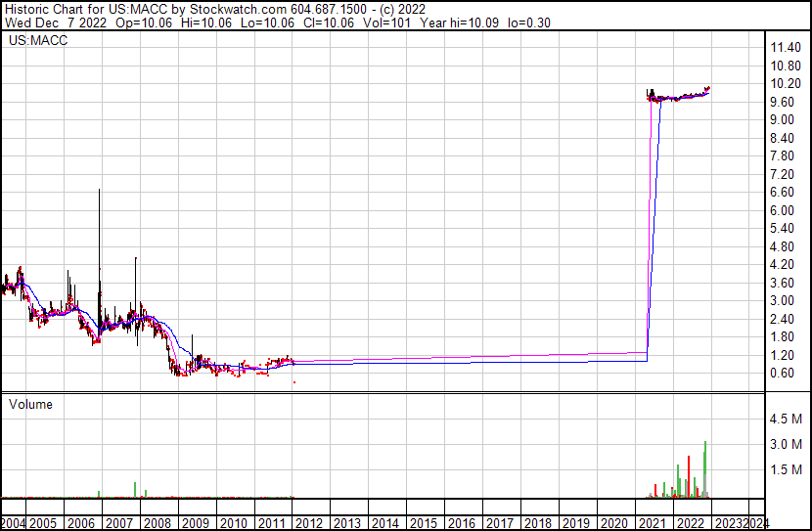The image size is (812, 531).
Task: Click the 2008 year label on time axis
Action: (157, 523)
